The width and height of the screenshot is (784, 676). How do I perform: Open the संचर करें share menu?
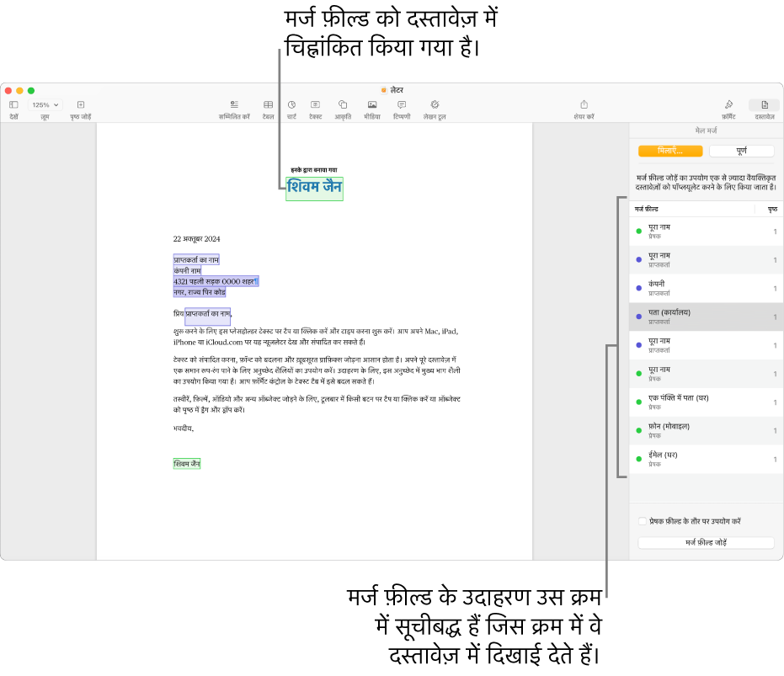coord(584,104)
